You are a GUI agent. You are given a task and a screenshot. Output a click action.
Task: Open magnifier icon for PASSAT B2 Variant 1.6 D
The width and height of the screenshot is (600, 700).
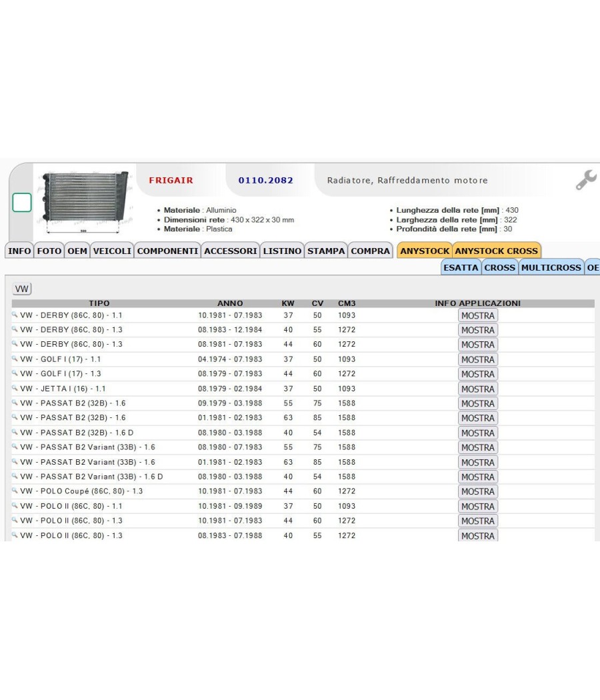click(15, 476)
